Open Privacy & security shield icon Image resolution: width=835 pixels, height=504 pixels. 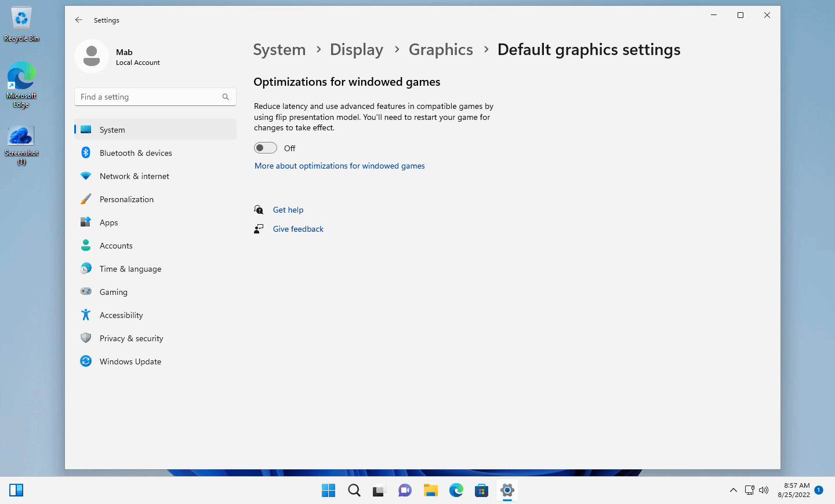coord(86,338)
